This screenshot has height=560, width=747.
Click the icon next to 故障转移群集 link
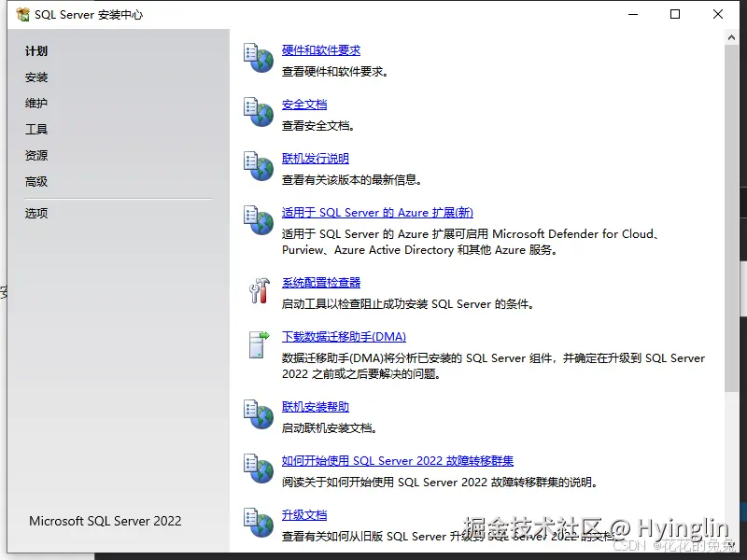259,469
